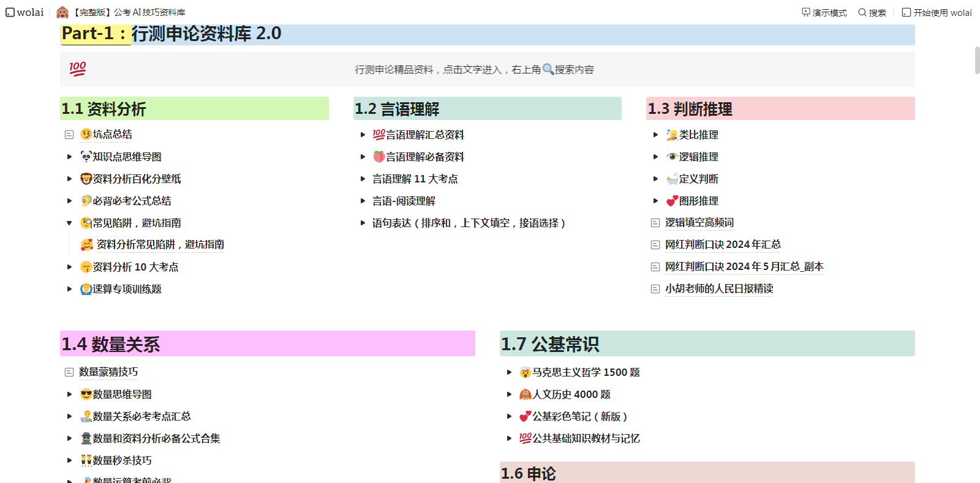This screenshot has width=980, height=483.
Task: Open the 【完整版】公考 AI 技巧资料库 breadcrumb
Action: pyautogui.click(x=129, y=12)
